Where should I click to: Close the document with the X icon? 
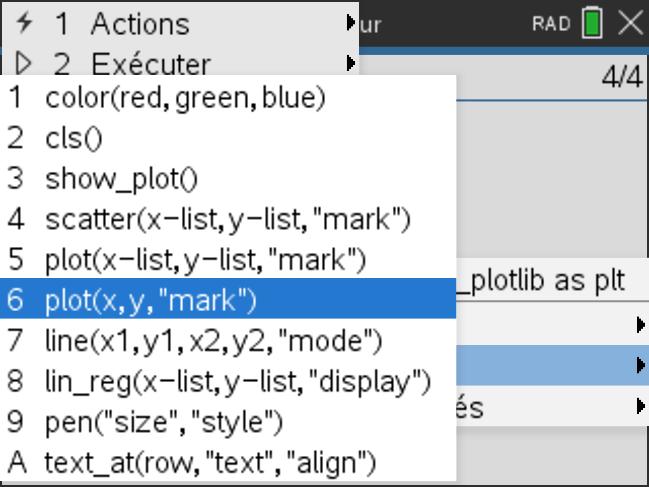pyautogui.click(x=630, y=24)
